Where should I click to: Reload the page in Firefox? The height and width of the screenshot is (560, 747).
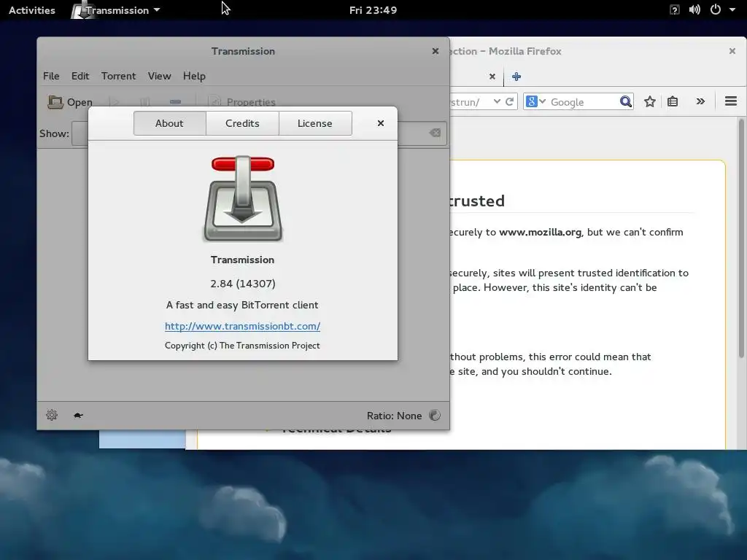509,101
